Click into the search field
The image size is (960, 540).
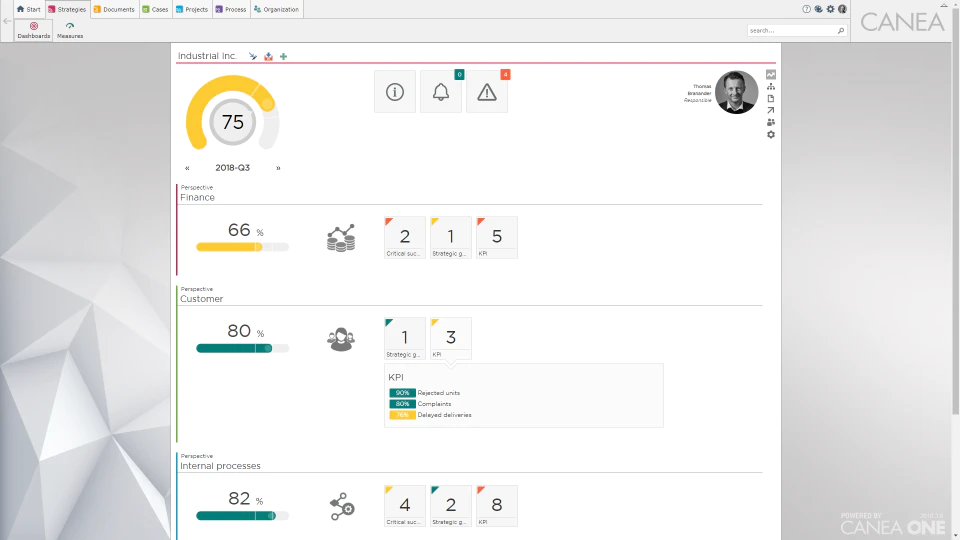pos(792,30)
